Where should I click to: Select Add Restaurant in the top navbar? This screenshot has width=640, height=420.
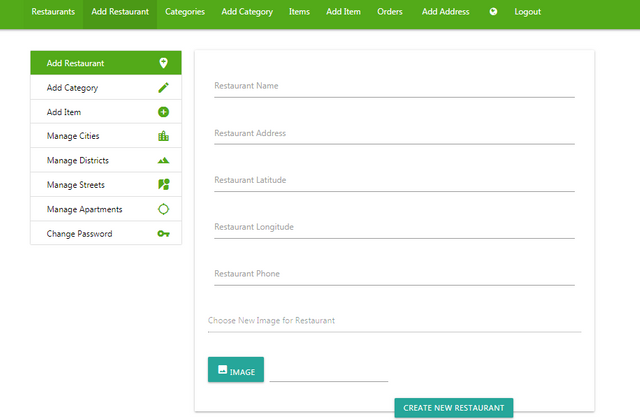[x=120, y=12]
